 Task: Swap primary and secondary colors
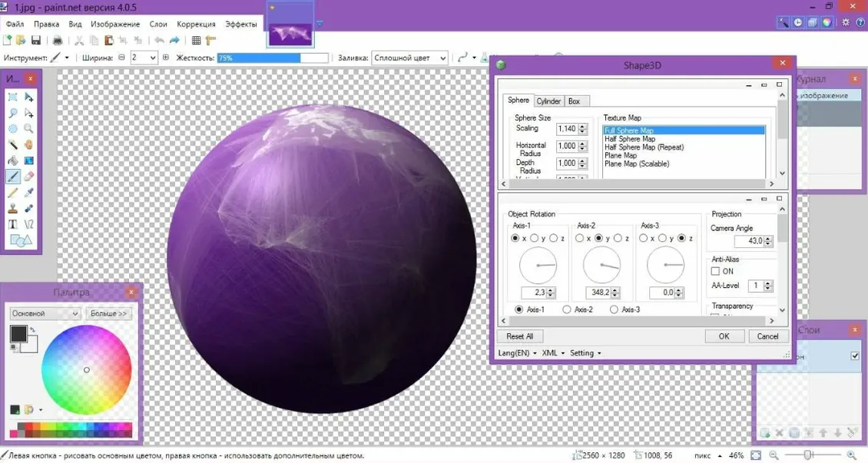coord(32,330)
